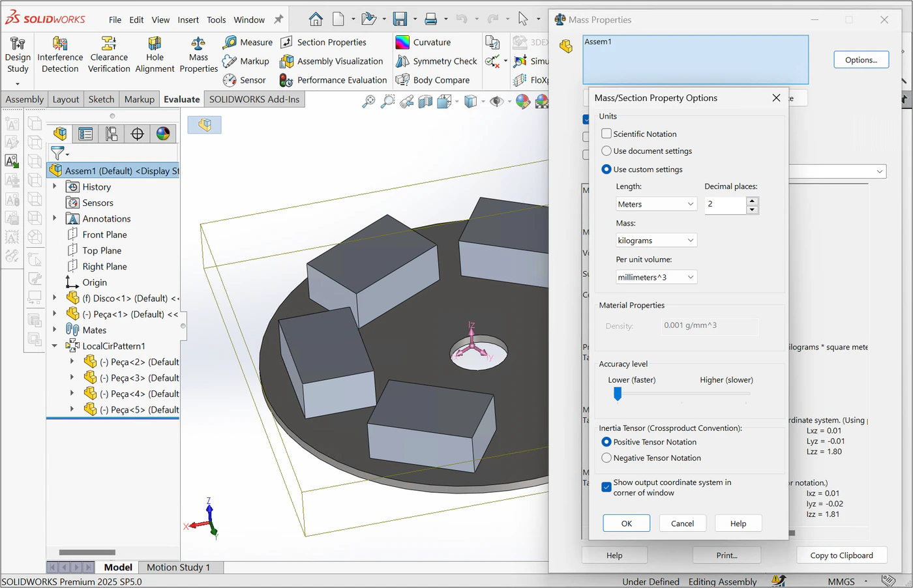
Task: Click Cancel in options dialog
Action: (682, 523)
